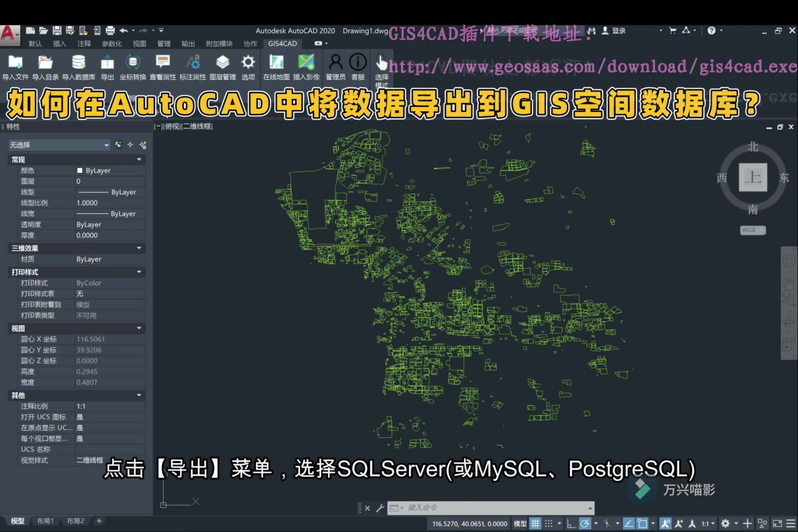Select GIS4CAD ribbon tab
Viewport: 798px width, 532px height.
point(282,44)
